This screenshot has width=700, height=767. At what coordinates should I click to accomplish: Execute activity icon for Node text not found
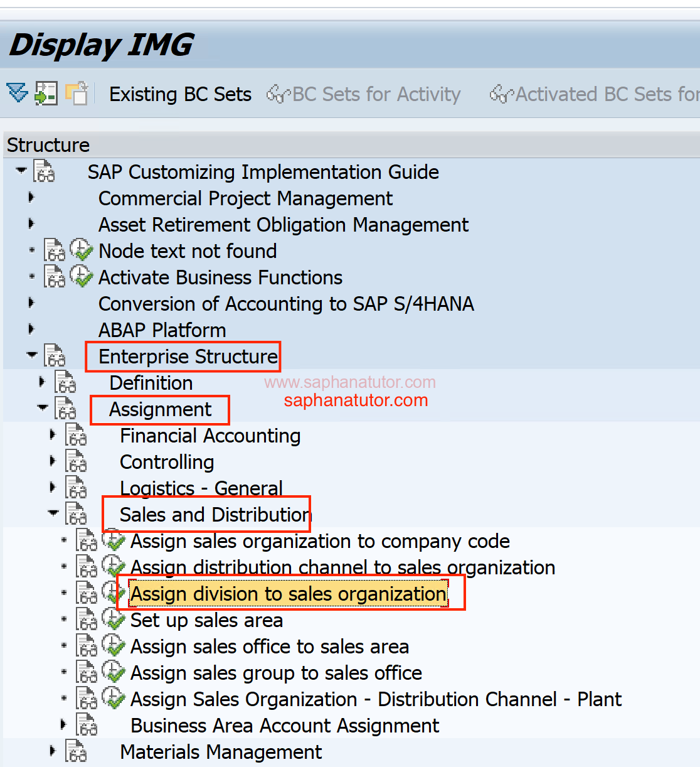(82, 250)
